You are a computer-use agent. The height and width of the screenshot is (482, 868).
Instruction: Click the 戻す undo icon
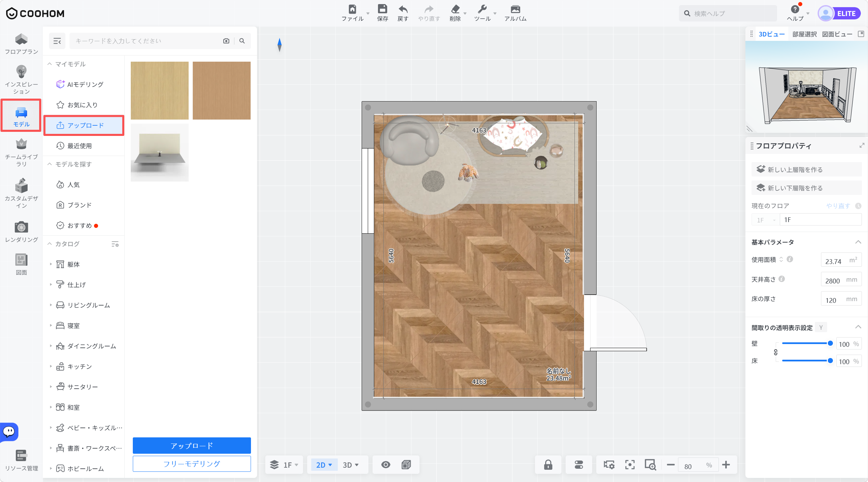(403, 9)
